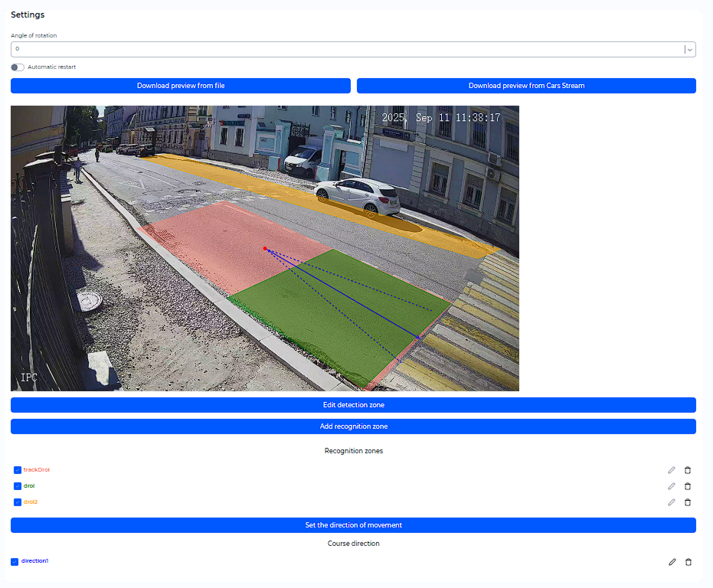This screenshot has width=713, height=588.
Task: Open the Angle of rotation dropdown
Action: click(689, 48)
